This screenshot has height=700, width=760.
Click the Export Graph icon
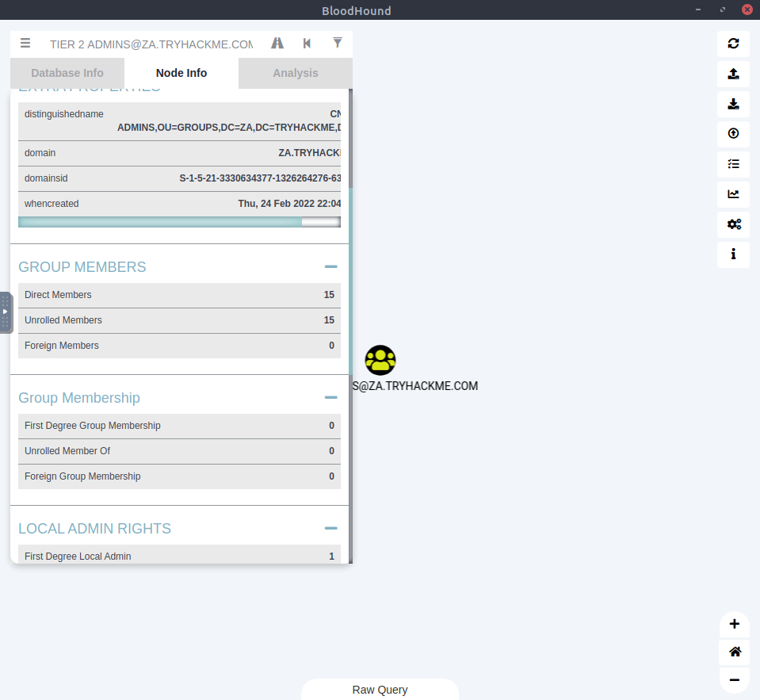(x=733, y=74)
